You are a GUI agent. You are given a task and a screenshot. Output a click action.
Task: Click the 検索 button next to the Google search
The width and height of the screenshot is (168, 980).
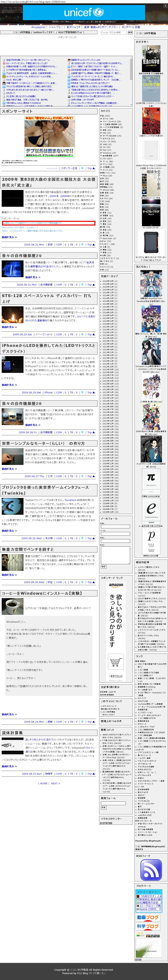[130, 33]
